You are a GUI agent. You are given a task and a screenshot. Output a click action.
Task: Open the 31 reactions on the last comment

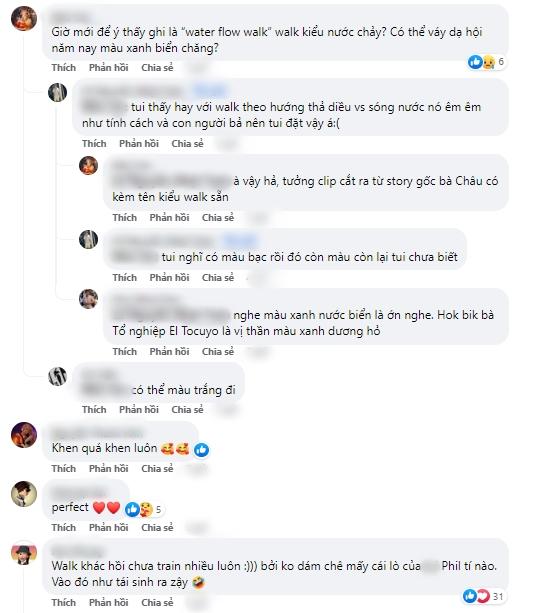coord(484,596)
